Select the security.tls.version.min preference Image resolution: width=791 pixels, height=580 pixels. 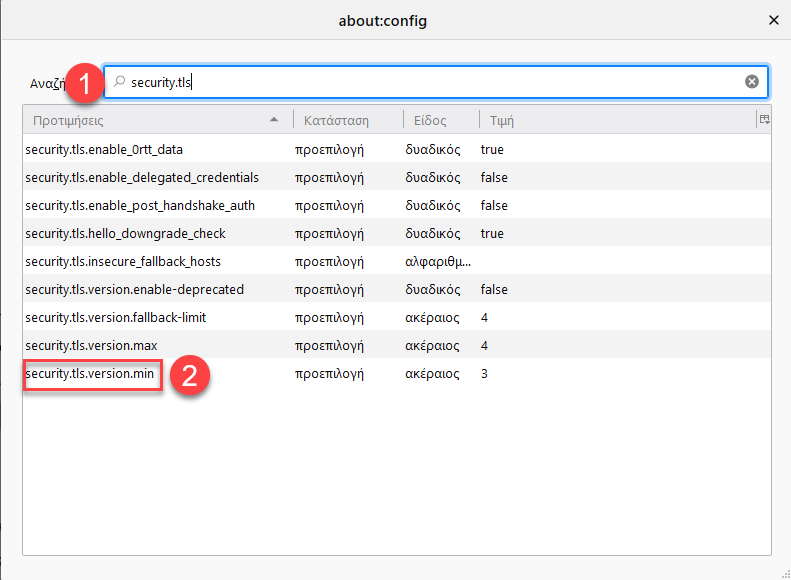[89, 374]
